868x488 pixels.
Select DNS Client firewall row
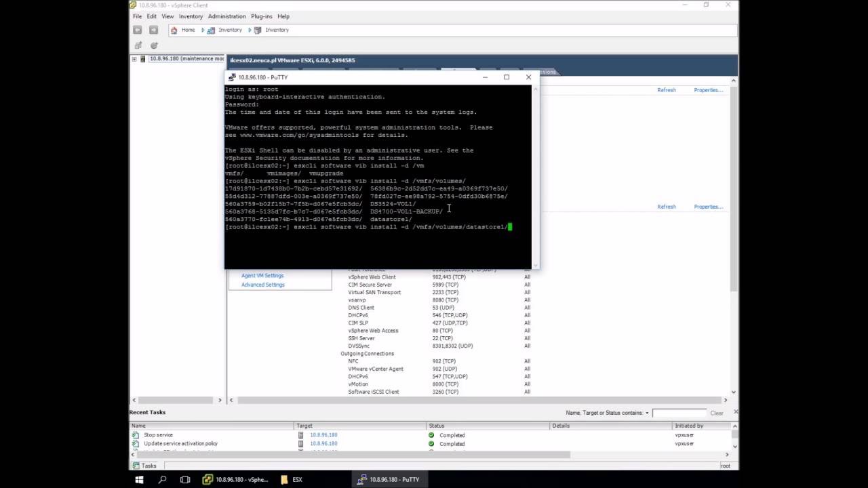441,308
